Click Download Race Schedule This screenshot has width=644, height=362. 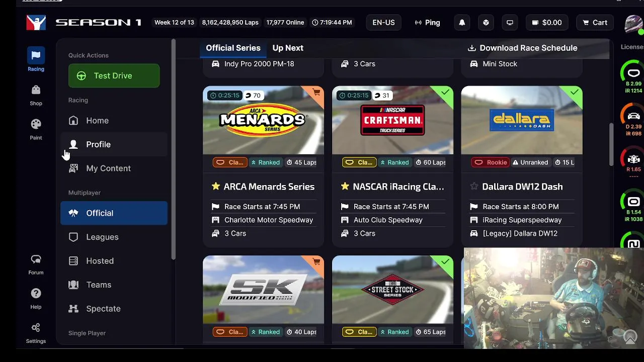[522, 48]
